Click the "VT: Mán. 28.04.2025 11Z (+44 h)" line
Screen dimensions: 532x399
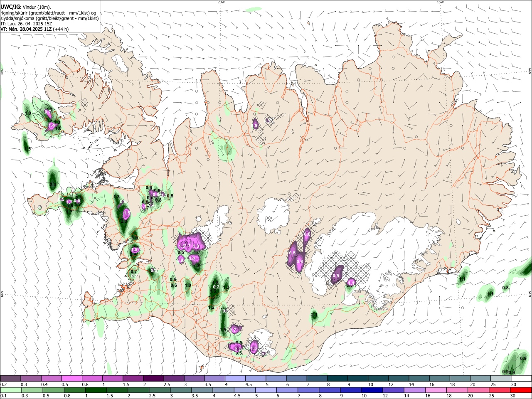pyautogui.click(x=34, y=29)
